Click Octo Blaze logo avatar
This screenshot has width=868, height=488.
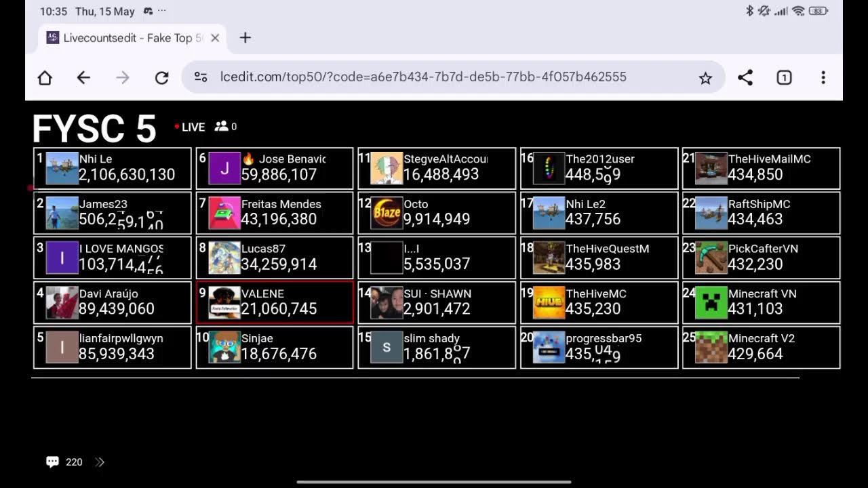pyautogui.click(x=387, y=213)
